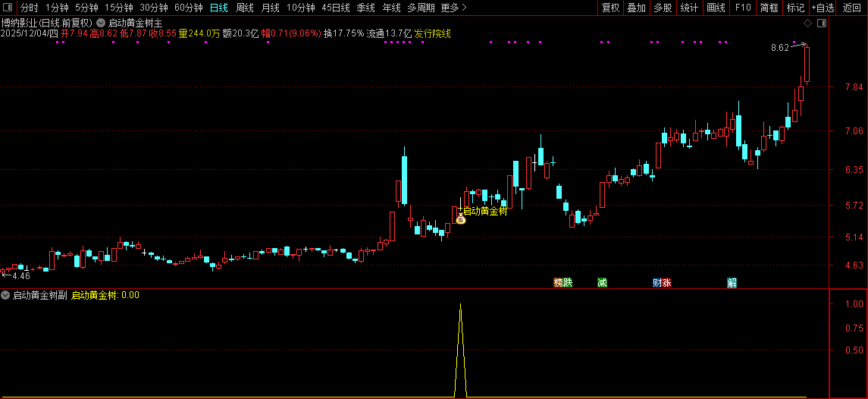Toggle the left side panel icon
Viewport: 868px width, 399px height.
7,8
